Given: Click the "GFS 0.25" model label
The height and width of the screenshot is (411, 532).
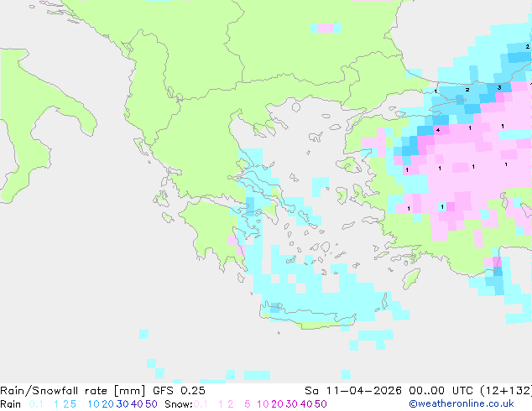Looking at the screenshot, I should 179,391.
